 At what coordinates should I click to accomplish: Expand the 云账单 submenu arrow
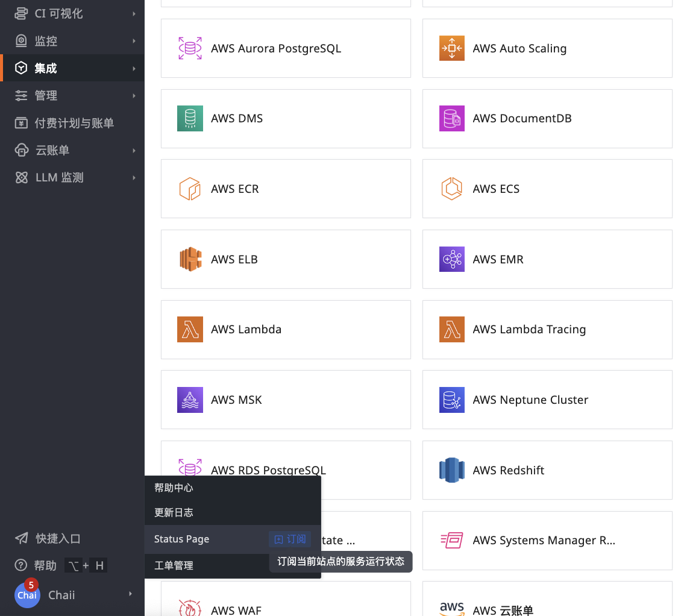tap(134, 150)
